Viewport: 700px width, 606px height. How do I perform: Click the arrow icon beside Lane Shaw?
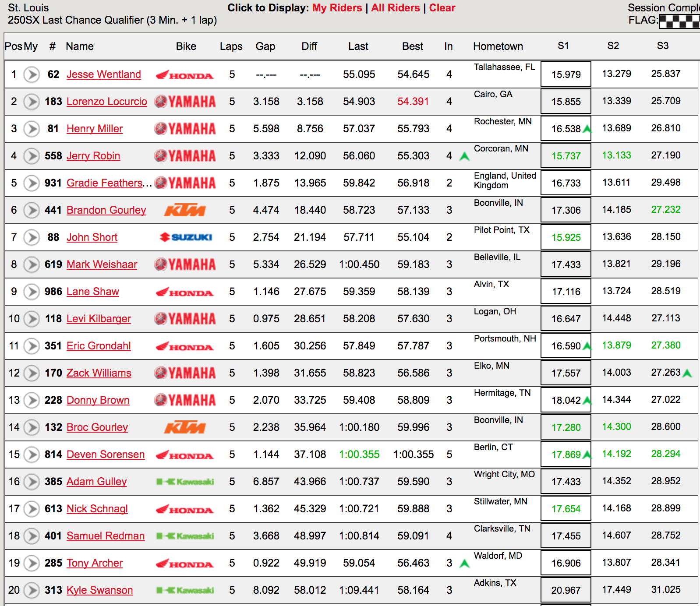32,292
